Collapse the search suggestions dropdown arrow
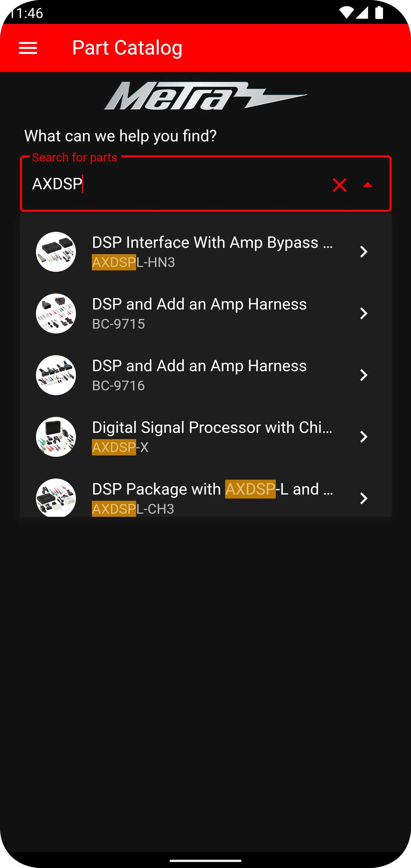 (367, 185)
